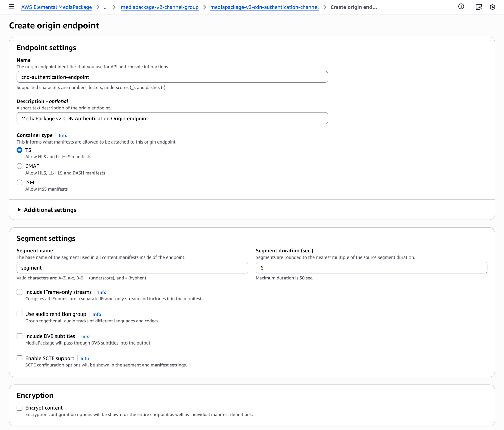Select the CMAF container type

[20, 166]
